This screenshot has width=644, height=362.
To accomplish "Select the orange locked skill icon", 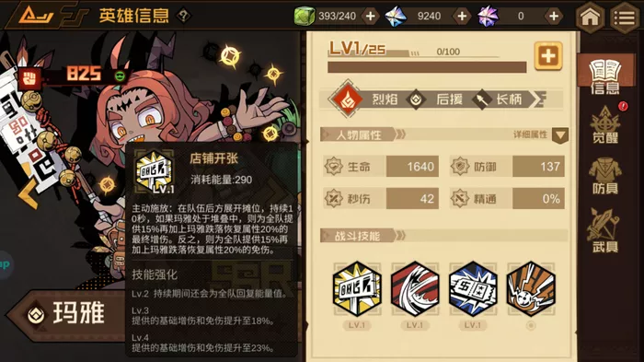I will 531,289.
